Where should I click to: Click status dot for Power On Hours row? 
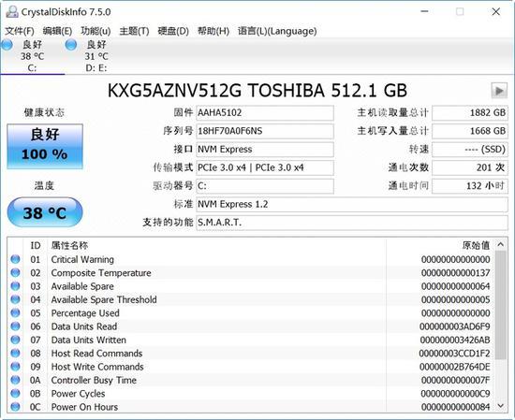[x=15, y=407]
